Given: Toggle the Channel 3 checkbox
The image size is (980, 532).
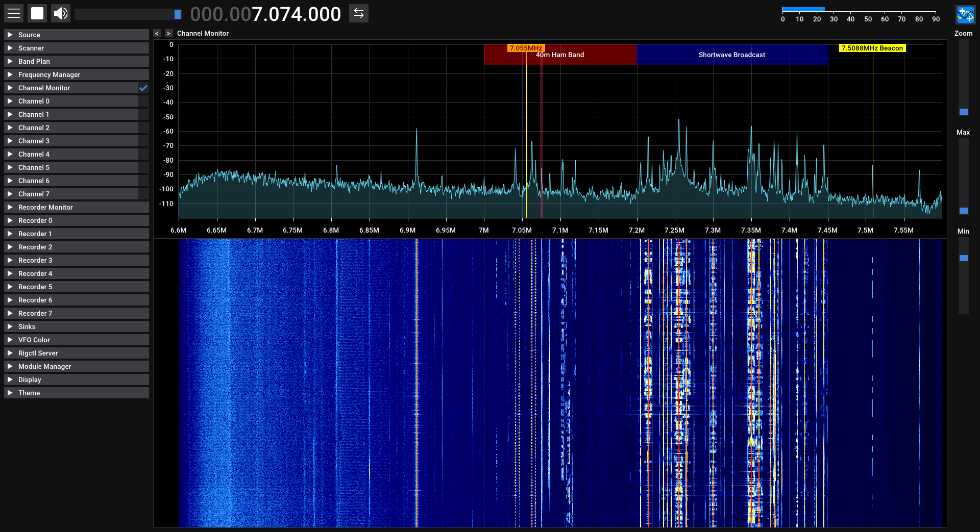Looking at the screenshot, I should [143, 141].
